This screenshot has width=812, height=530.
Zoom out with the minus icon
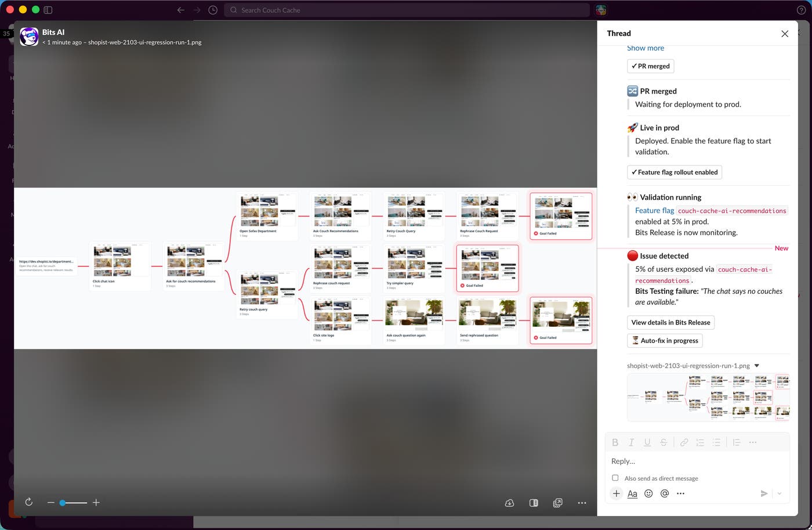[x=51, y=503]
